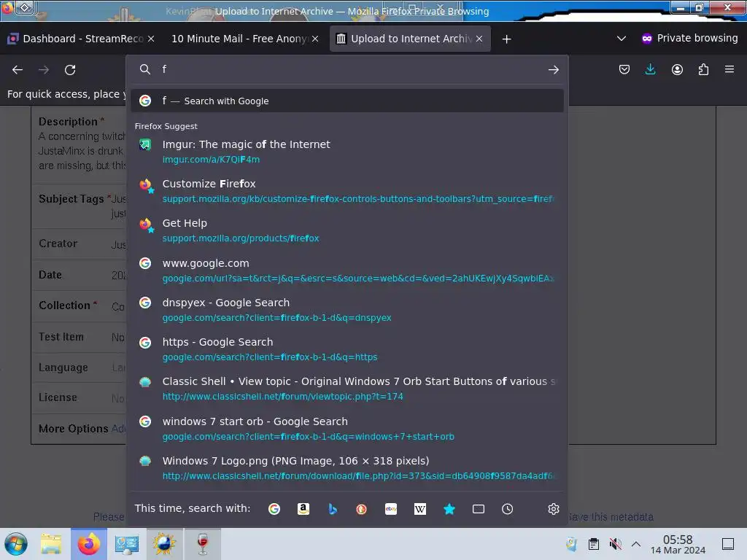Search this time with eBay icon

click(391, 509)
